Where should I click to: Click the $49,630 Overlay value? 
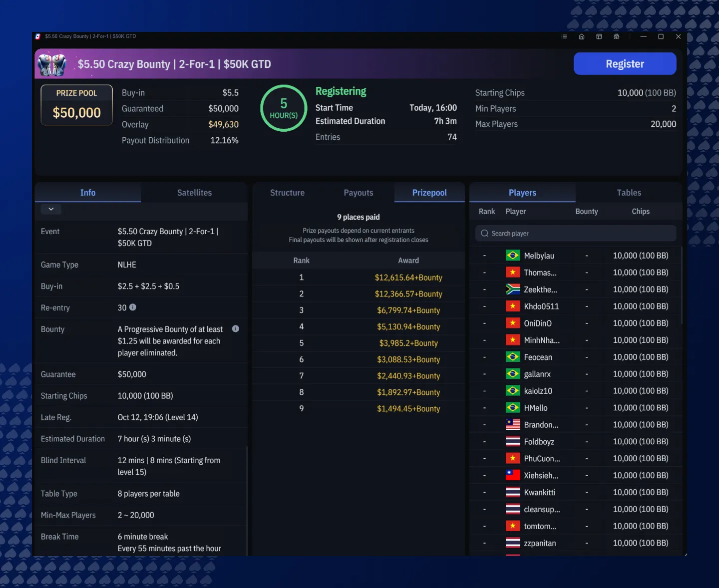pos(223,125)
